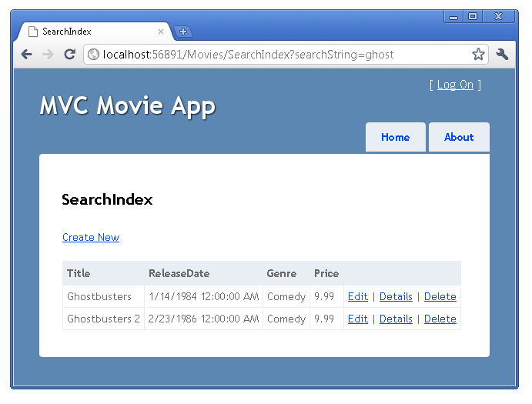The height and width of the screenshot is (404, 532).
Task: Maximize the browser window
Action: (x=473, y=17)
